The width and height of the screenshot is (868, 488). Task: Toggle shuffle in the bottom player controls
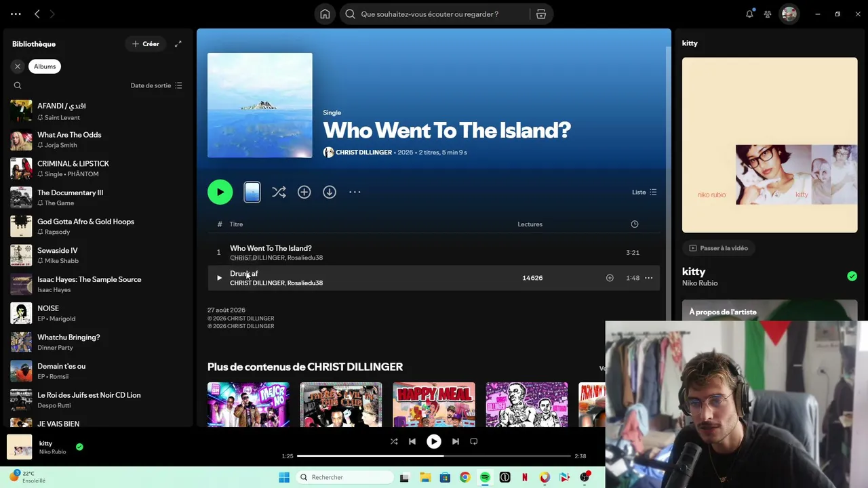point(394,441)
